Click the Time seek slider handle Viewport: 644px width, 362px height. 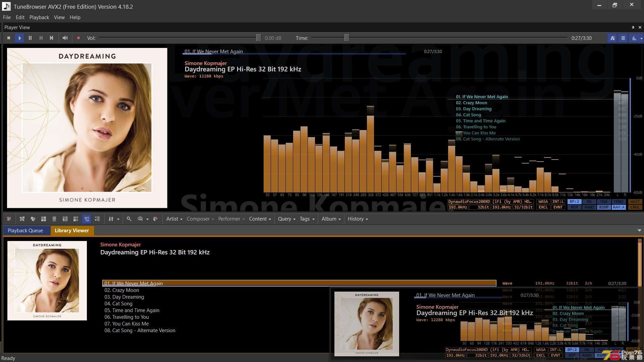click(x=347, y=38)
